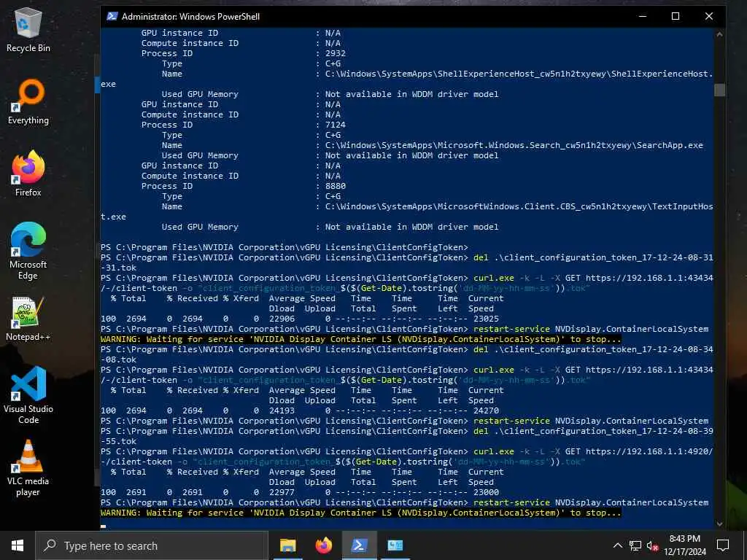
Task: Maximize the PowerShell window
Action: [x=676, y=16]
